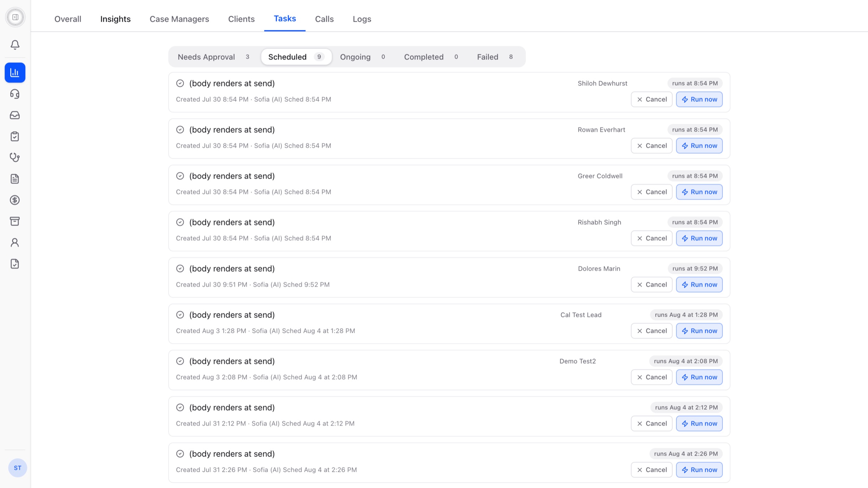The image size is (868, 488).
Task: Select the Scheduled tasks filter
Action: click(296, 57)
